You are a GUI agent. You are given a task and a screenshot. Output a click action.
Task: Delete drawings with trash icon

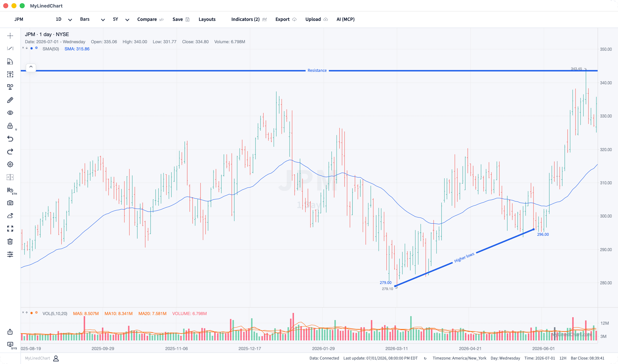tap(10, 242)
